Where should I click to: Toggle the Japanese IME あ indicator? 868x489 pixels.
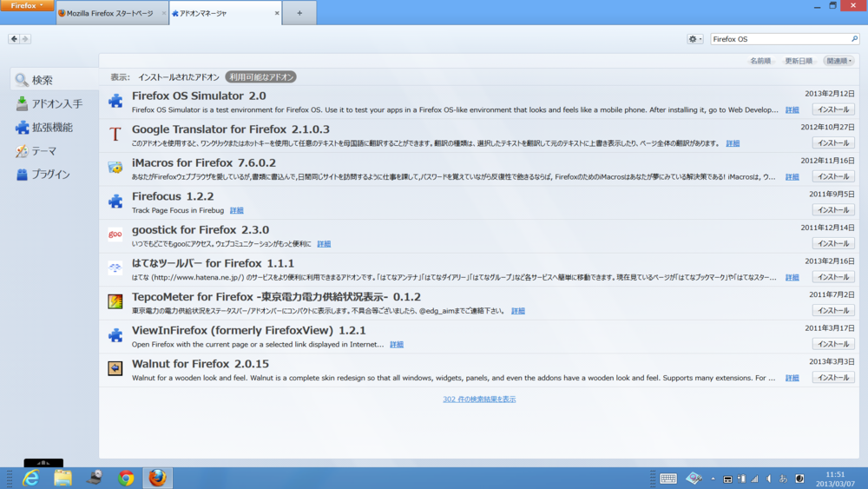(783, 479)
